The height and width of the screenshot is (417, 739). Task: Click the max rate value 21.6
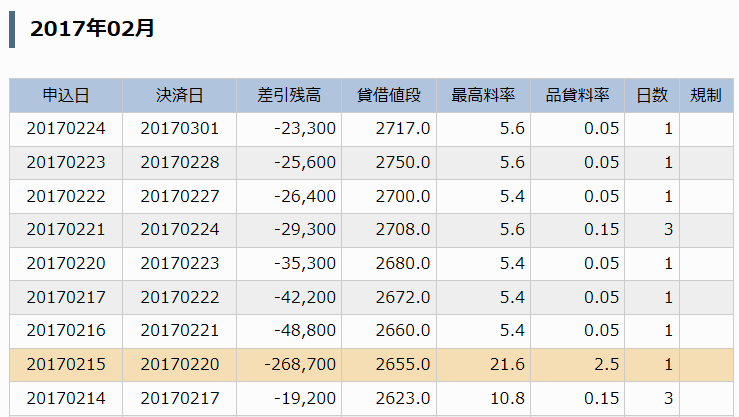pos(507,365)
